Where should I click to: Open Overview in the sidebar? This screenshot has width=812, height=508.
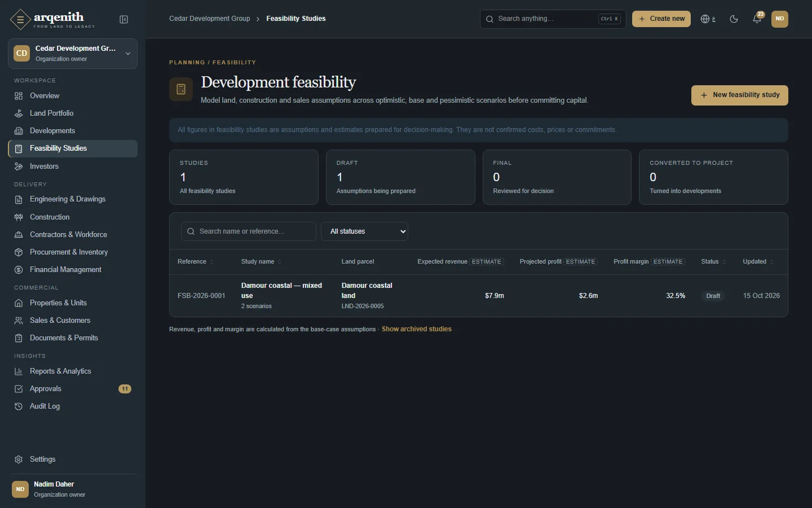pyautogui.click(x=73, y=96)
